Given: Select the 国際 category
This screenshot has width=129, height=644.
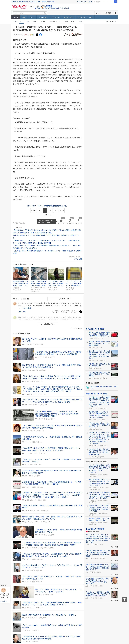Looking at the screenshot, I should tap(28, 22).
